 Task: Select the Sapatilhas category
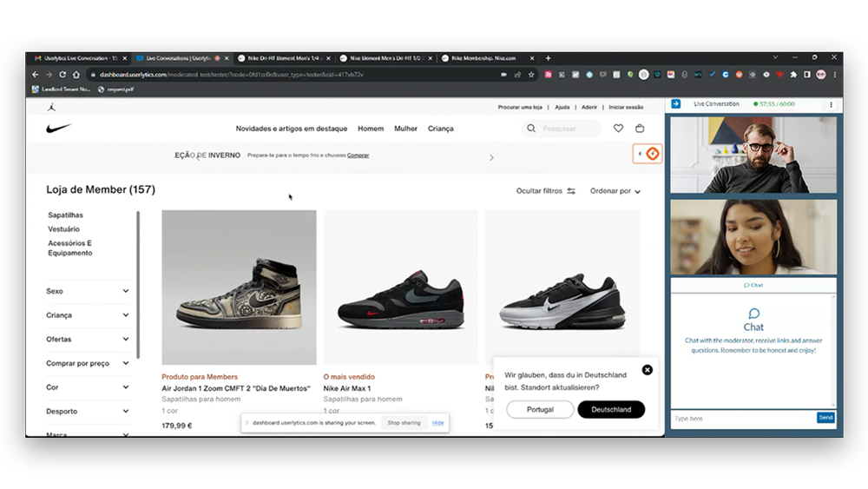65,215
